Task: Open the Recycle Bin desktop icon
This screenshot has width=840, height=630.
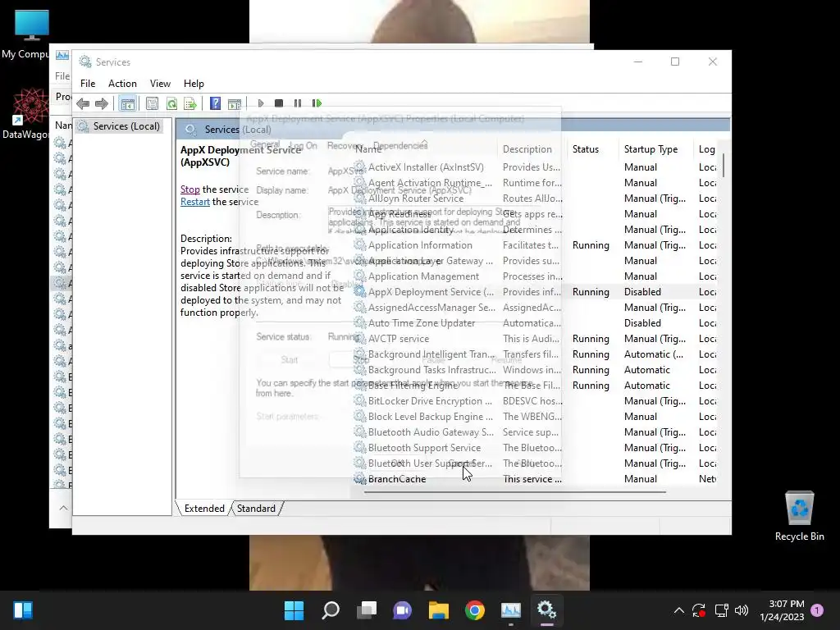Action: tap(799, 517)
